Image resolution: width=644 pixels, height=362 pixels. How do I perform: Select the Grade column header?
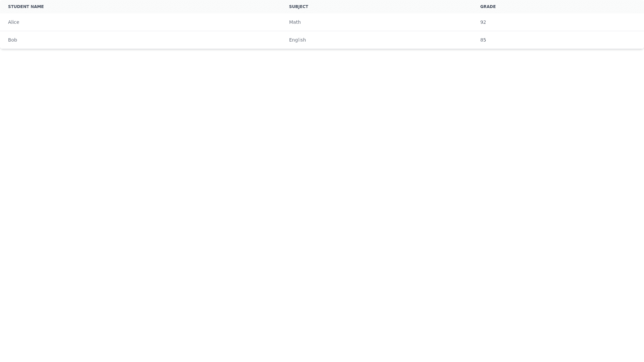point(488,7)
